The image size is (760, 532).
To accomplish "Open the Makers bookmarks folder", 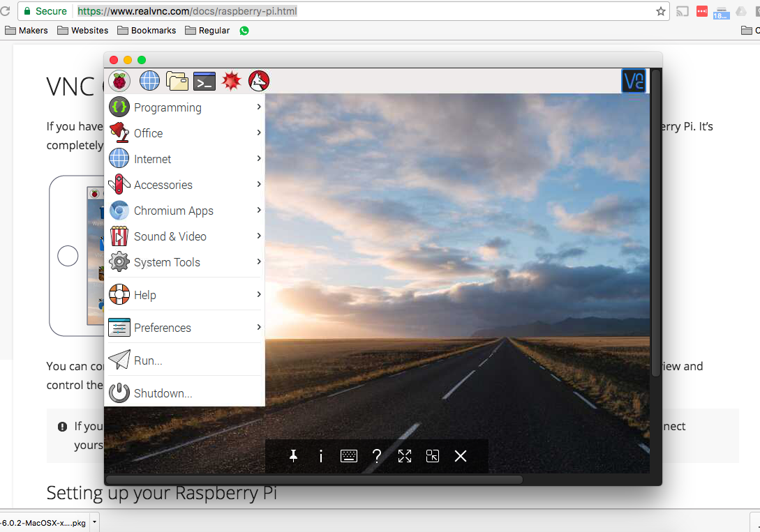I will (27, 31).
